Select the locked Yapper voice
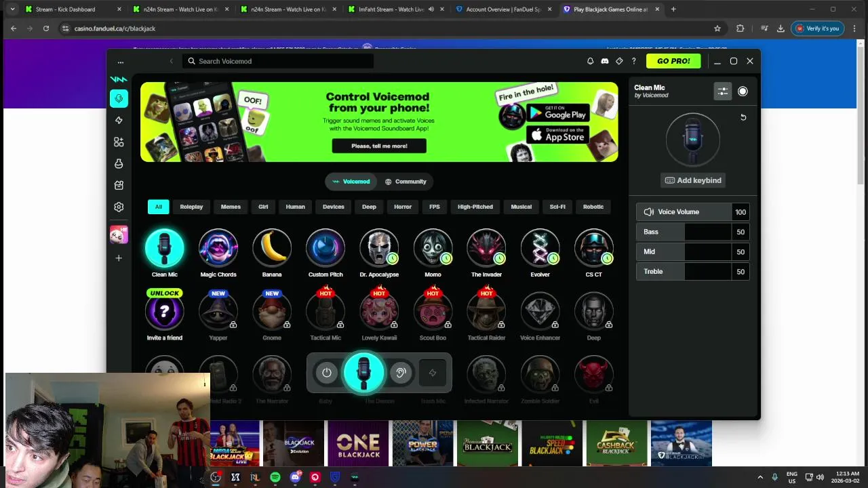This screenshot has width=868, height=488. click(x=218, y=311)
